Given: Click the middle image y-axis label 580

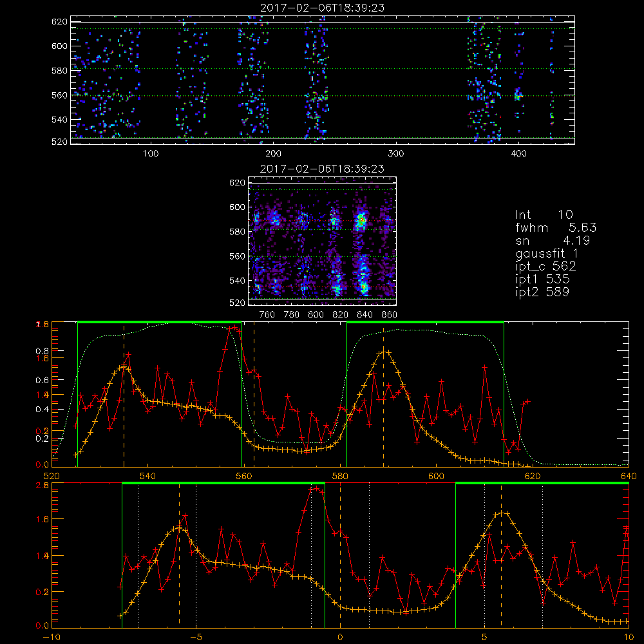Looking at the screenshot, I should (x=238, y=232).
